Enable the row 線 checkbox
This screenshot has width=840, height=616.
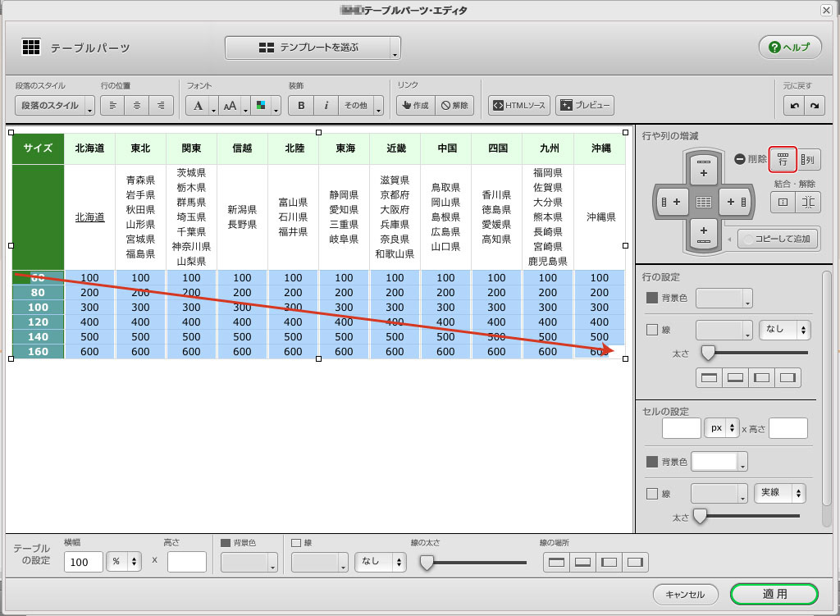pyautogui.click(x=652, y=330)
